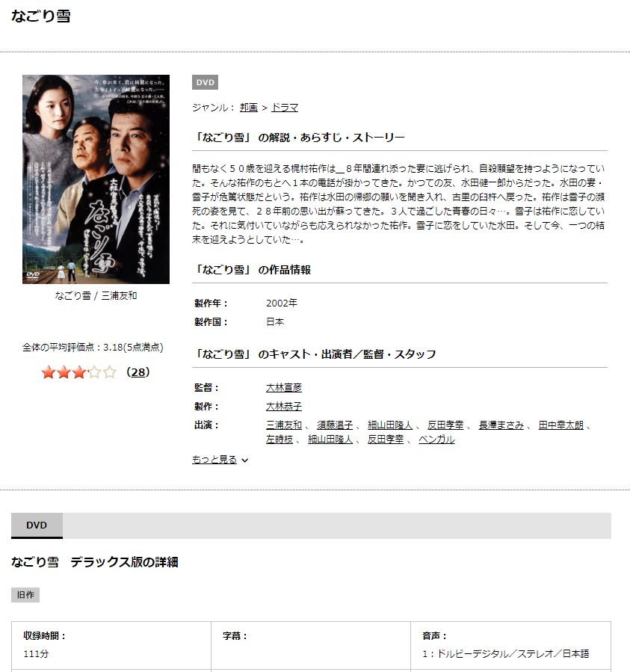This screenshot has width=630, height=672.
Task: Open cast member 左時枝 link
Action: (279, 440)
